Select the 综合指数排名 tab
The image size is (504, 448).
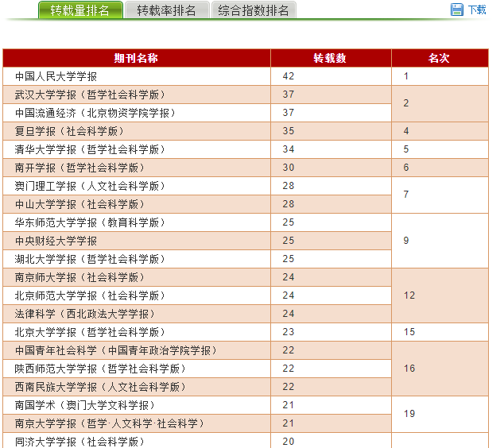coord(254,10)
